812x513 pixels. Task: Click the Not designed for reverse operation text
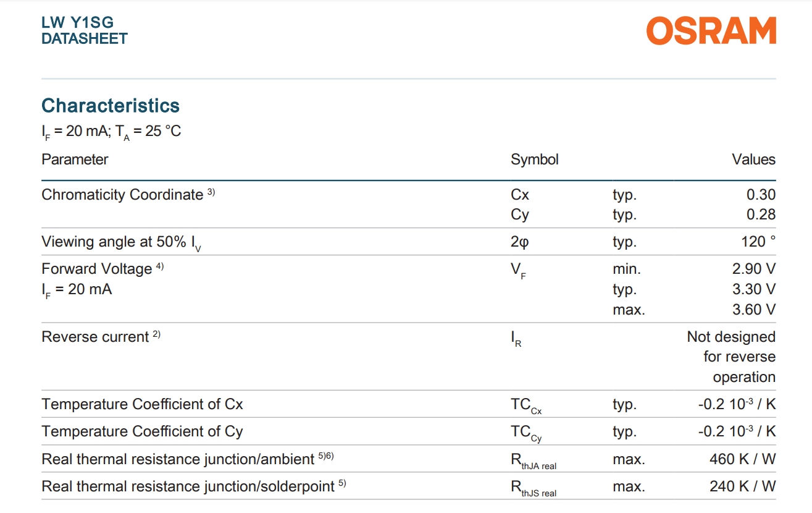coord(731,357)
